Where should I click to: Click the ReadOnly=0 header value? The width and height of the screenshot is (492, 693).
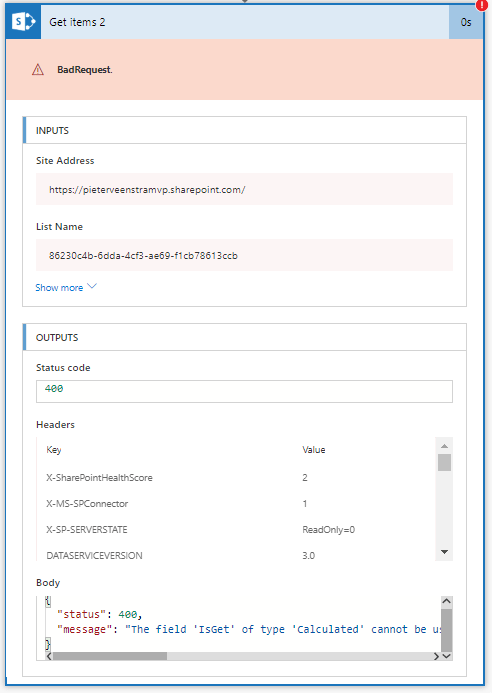coord(328,529)
